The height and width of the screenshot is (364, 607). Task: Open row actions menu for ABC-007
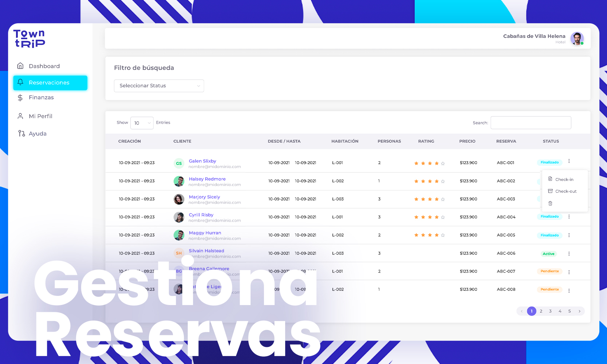tap(569, 272)
